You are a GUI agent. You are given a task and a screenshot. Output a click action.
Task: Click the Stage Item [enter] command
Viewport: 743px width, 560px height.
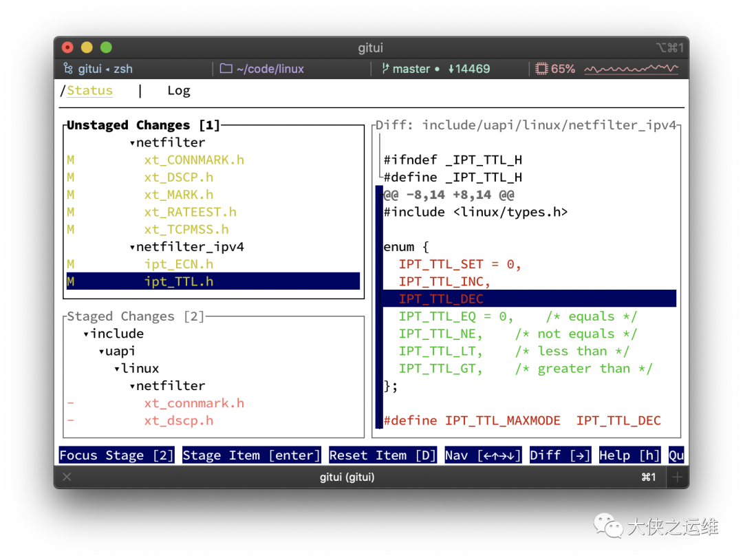(x=252, y=455)
